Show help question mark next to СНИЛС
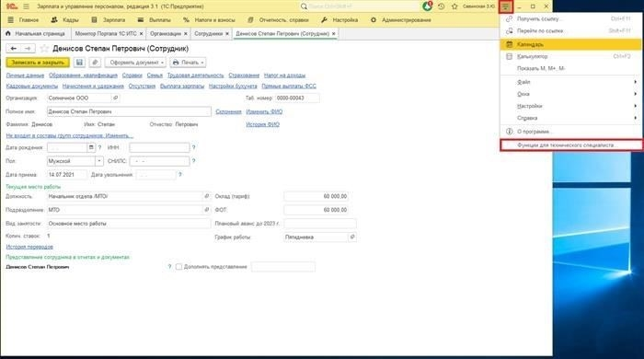644x359 pixels. tap(194, 161)
